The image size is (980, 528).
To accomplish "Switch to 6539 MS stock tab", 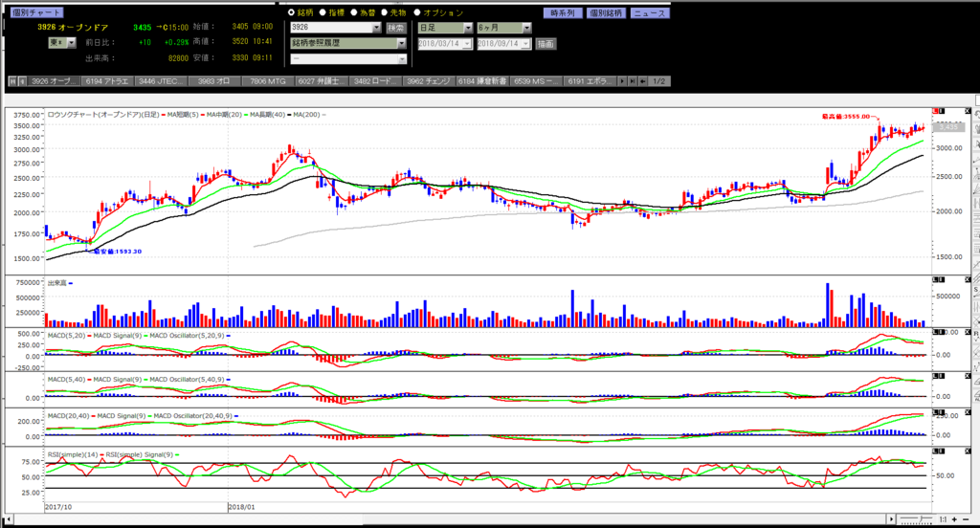I will point(535,81).
